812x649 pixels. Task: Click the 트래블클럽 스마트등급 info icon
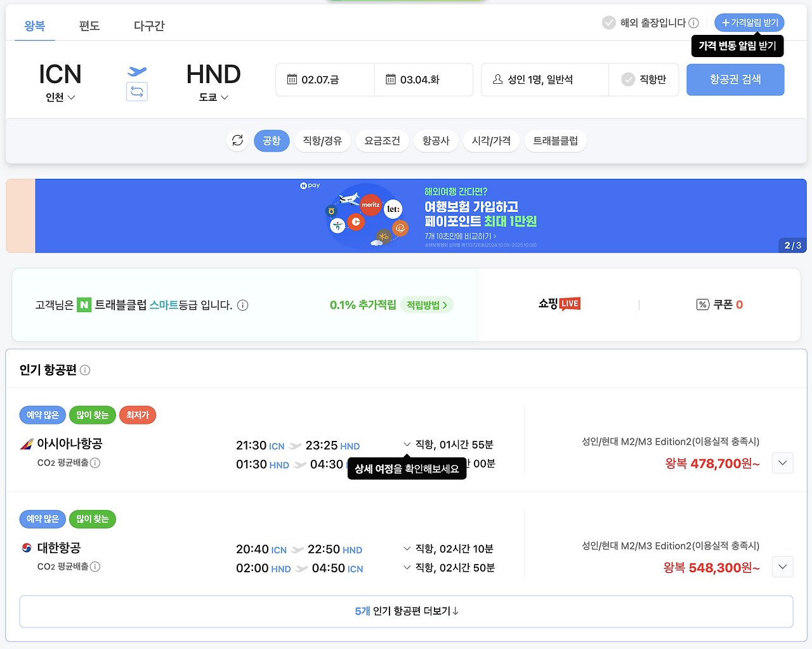point(242,305)
